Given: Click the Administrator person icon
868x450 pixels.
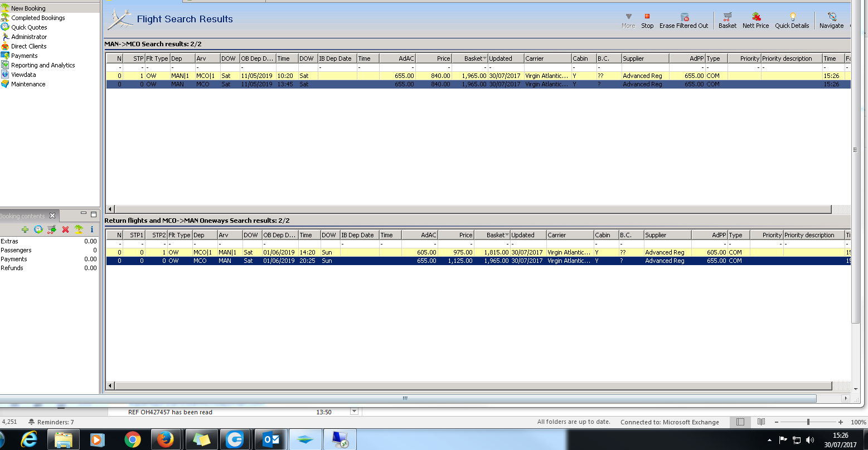Looking at the screenshot, I should (5, 37).
